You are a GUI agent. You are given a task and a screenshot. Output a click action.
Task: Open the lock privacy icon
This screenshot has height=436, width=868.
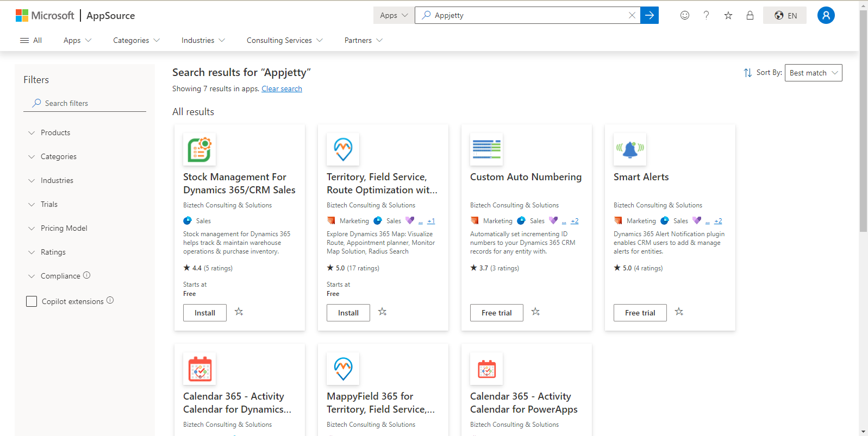point(750,15)
